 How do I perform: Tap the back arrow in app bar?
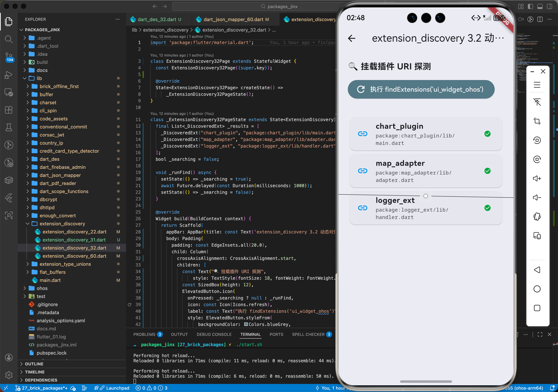click(x=352, y=38)
